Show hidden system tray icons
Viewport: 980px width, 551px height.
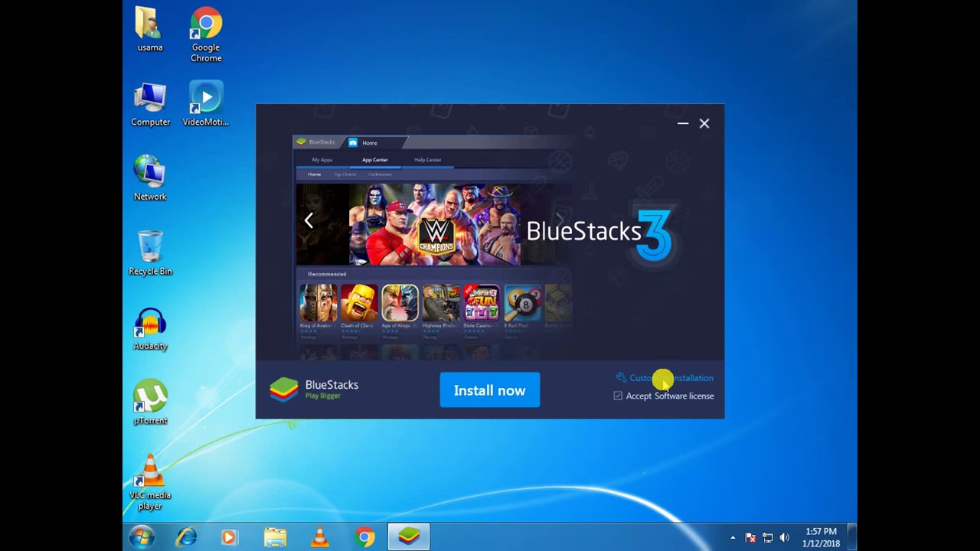tap(733, 538)
